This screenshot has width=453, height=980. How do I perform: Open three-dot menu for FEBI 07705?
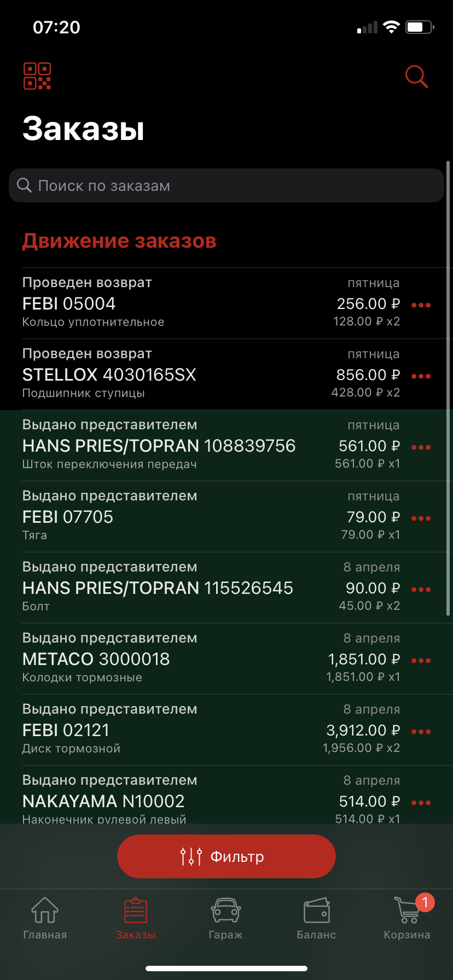coord(421,518)
